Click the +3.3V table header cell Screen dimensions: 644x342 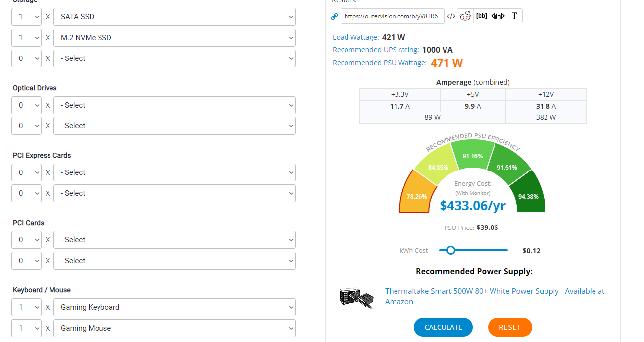[x=400, y=94]
